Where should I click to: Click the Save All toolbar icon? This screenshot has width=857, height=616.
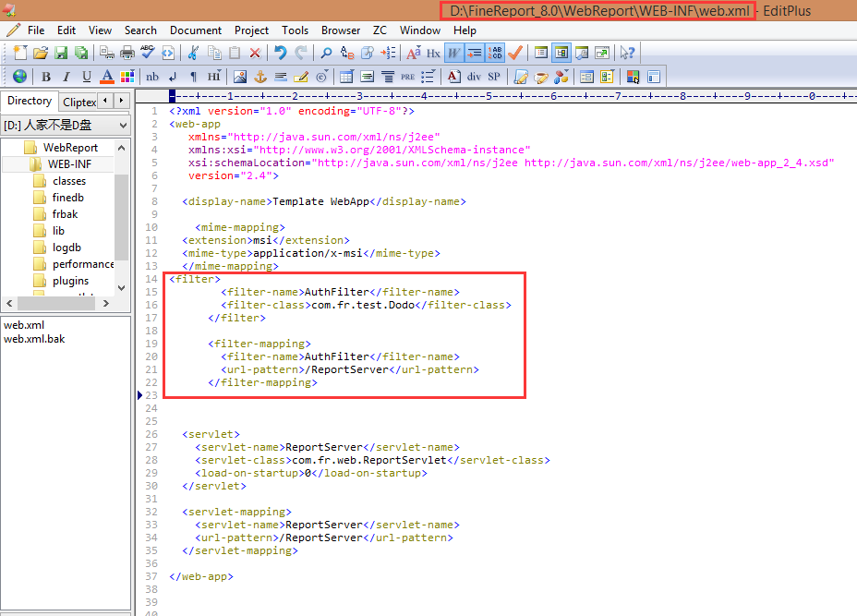(81, 53)
